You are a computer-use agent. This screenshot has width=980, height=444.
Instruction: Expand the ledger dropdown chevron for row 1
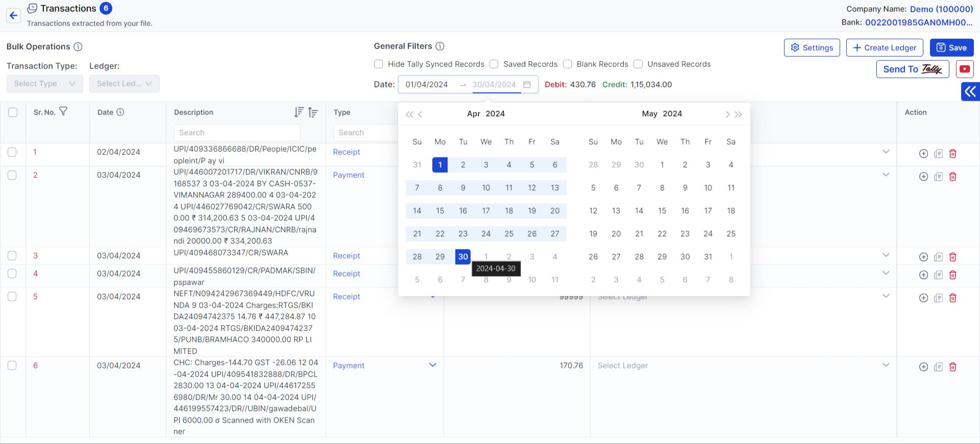pos(886,152)
